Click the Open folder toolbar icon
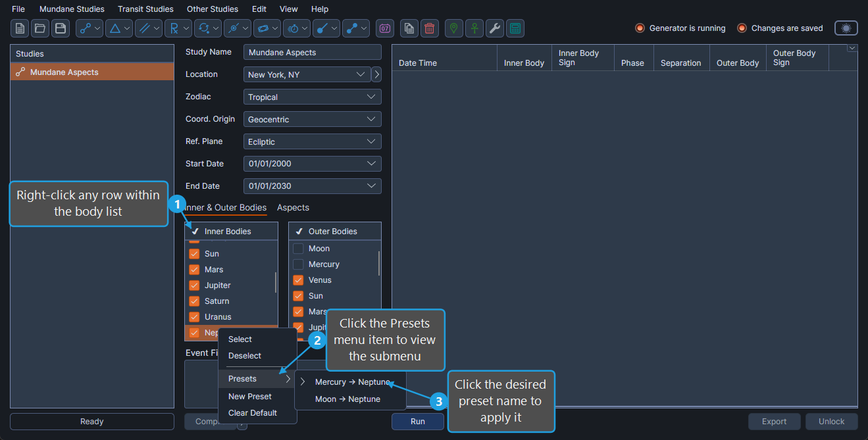The height and width of the screenshot is (440, 868). [x=40, y=28]
